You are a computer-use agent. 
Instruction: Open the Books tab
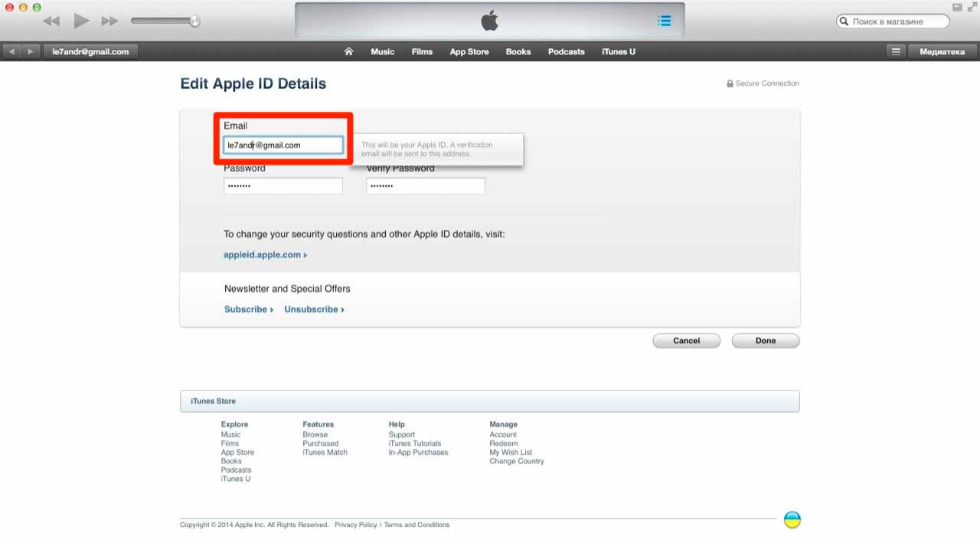pos(518,51)
